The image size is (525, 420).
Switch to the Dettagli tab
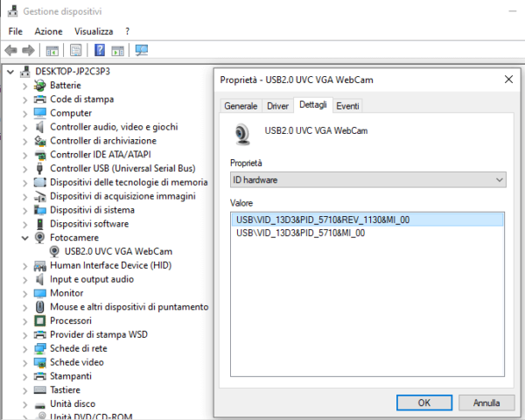click(x=313, y=105)
